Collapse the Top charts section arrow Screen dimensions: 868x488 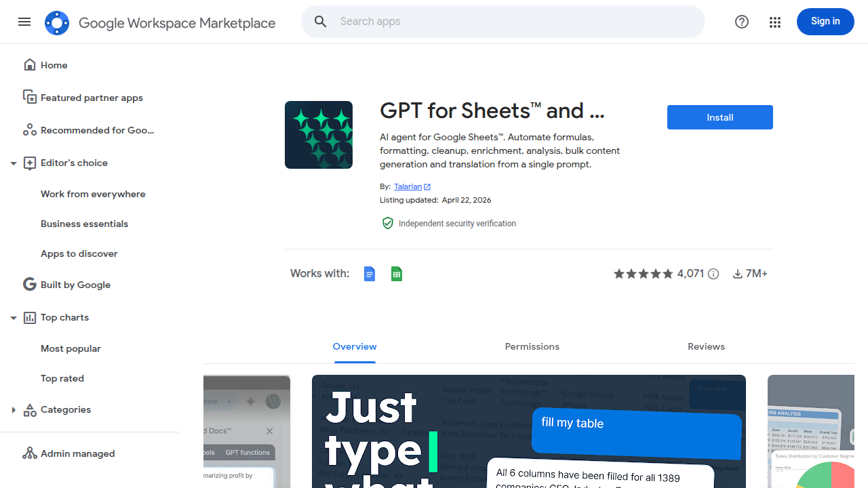[x=13, y=318]
